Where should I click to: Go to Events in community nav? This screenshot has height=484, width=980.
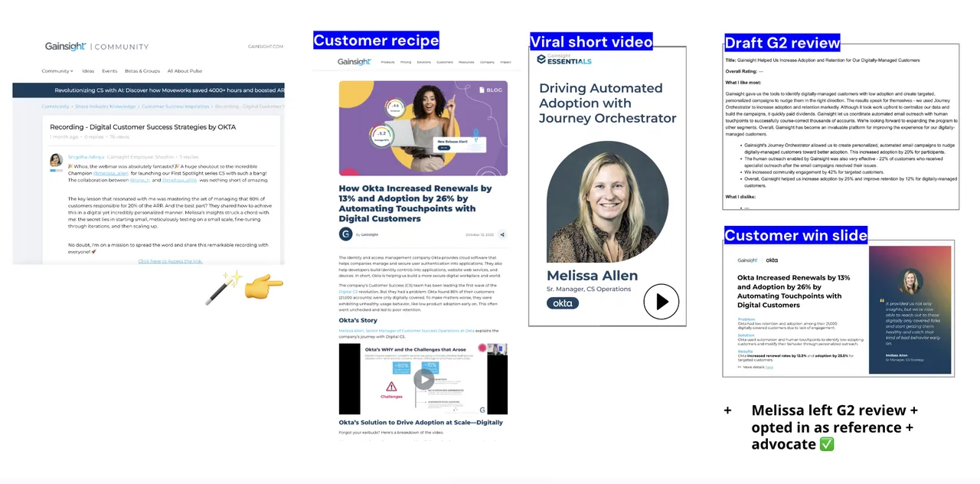coord(109,71)
